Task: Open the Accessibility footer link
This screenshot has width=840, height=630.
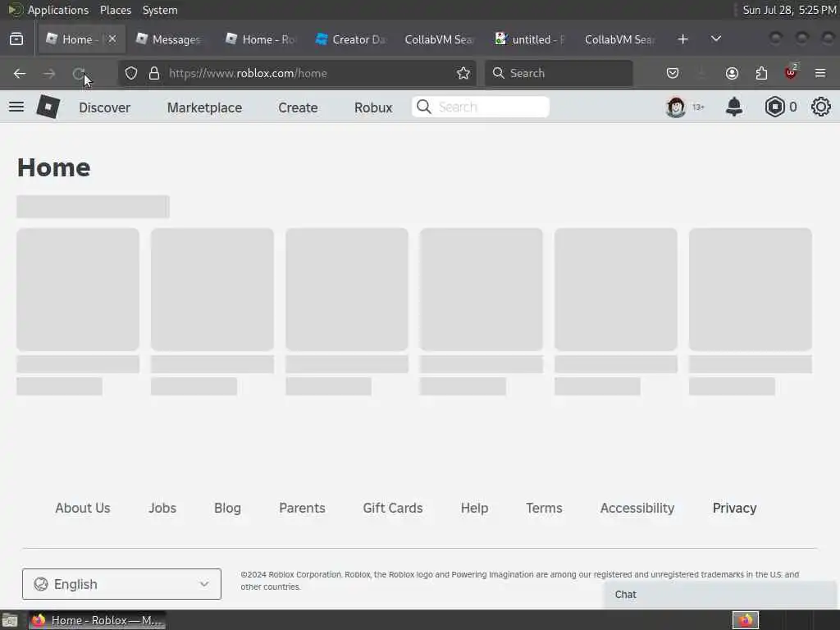Action: coord(637,509)
